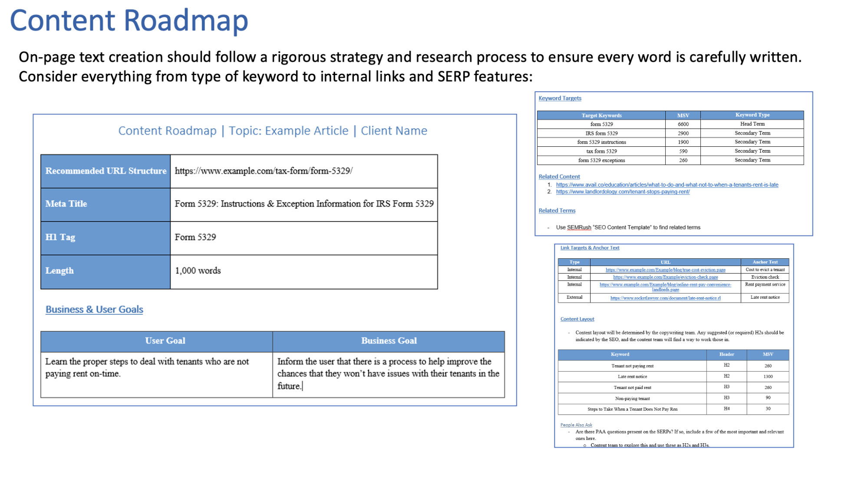The width and height of the screenshot is (868, 488).
Task: Open the true-cost-eviction example URL
Action: (x=665, y=270)
